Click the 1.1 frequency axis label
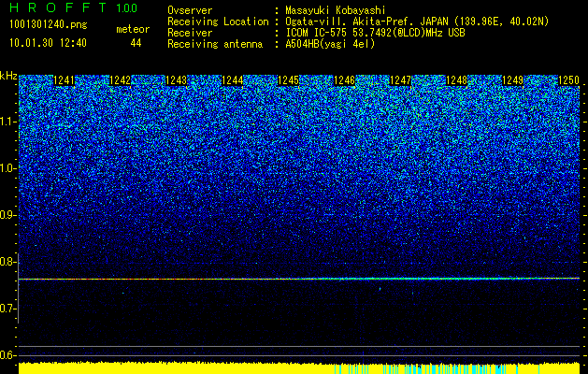Viewport: 588px width, 374px height. 7,122
